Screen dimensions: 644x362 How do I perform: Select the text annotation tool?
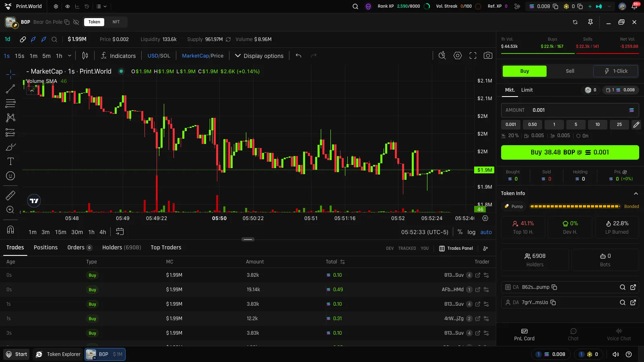(10, 161)
